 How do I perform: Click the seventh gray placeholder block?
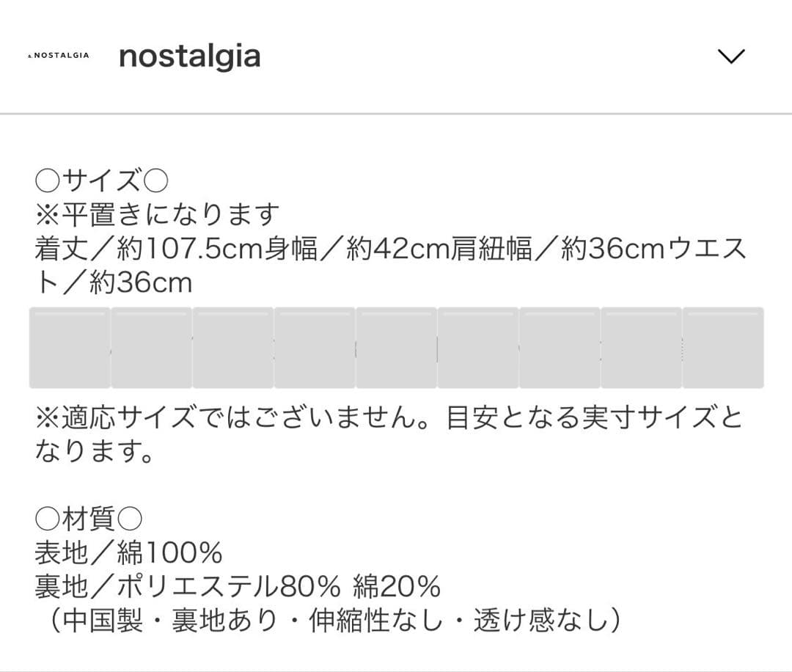tap(560, 348)
